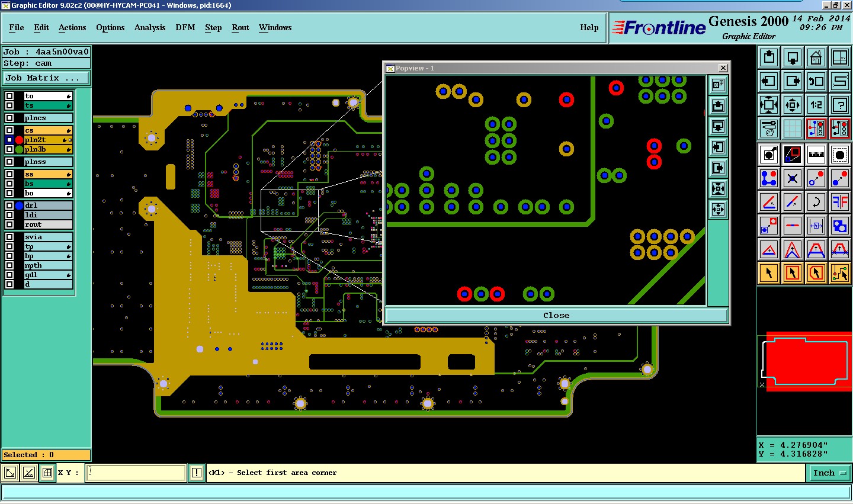Toggle checkbox for layer plncs
Viewport: 853px width, 504px height.
(x=9, y=118)
